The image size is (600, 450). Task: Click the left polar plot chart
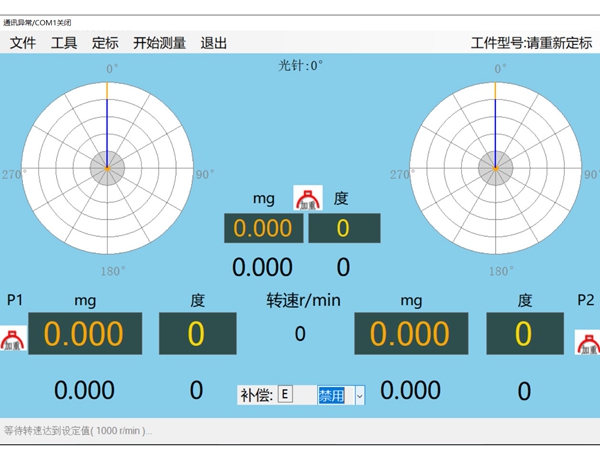pyautogui.click(x=107, y=166)
